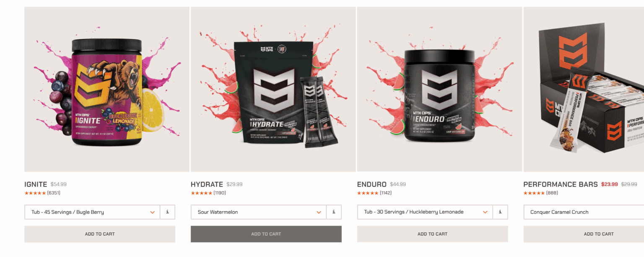
Task: View the Performance Bars box image
Action: click(x=584, y=89)
